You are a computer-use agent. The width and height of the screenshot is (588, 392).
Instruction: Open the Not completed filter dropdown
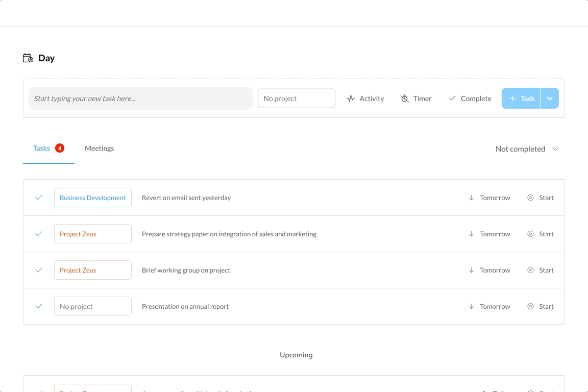[527, 149]
